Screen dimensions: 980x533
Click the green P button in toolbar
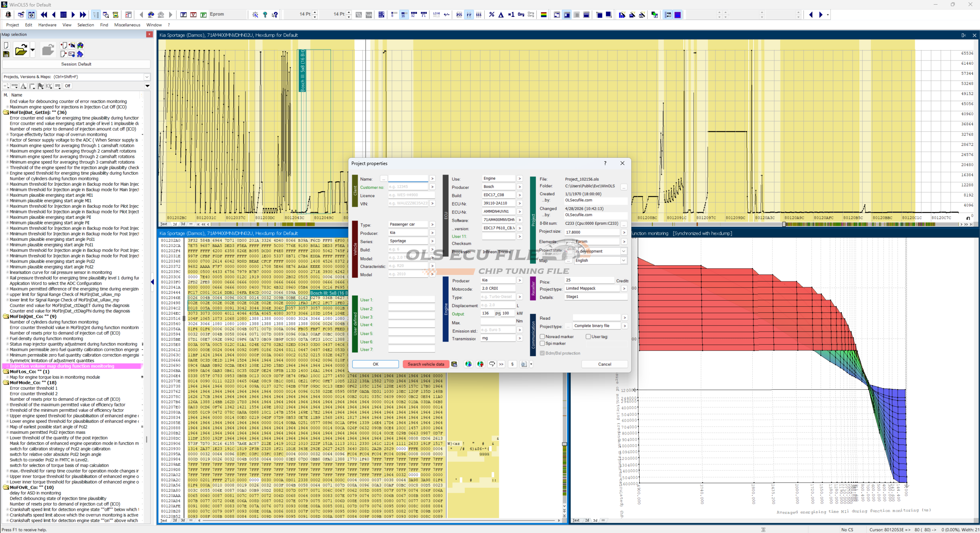tap(204, 15)
